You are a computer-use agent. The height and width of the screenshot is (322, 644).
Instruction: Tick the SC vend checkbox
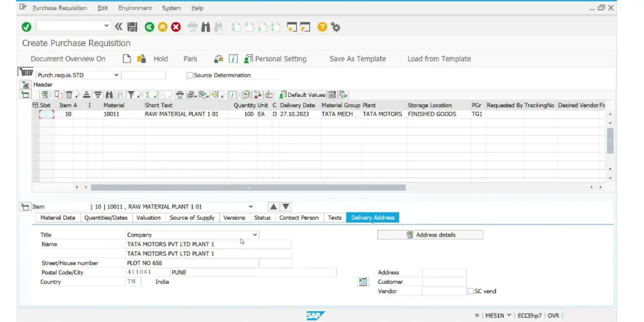(471, 291)
